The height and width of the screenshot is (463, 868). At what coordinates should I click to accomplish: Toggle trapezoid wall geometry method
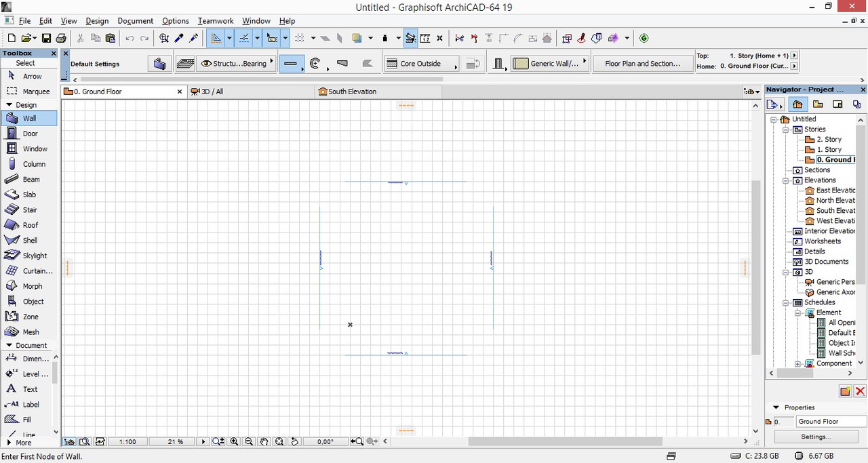342,64
